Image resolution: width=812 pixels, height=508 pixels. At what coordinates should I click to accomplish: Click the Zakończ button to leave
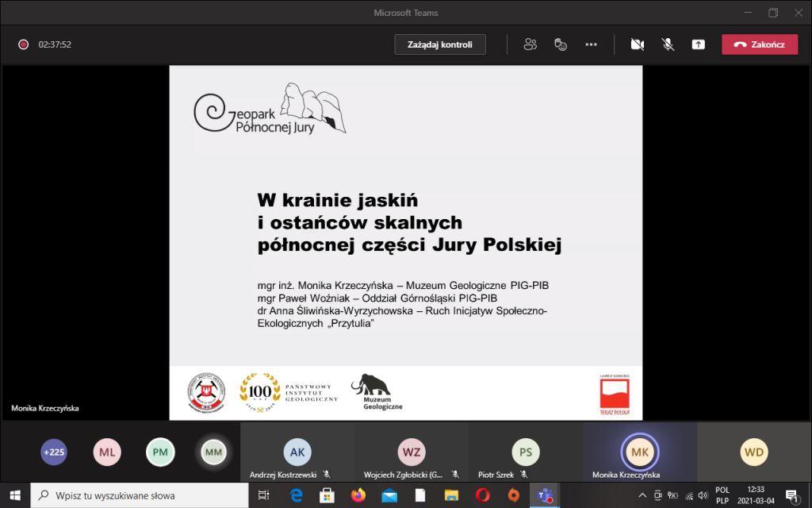tap(759, 44)
